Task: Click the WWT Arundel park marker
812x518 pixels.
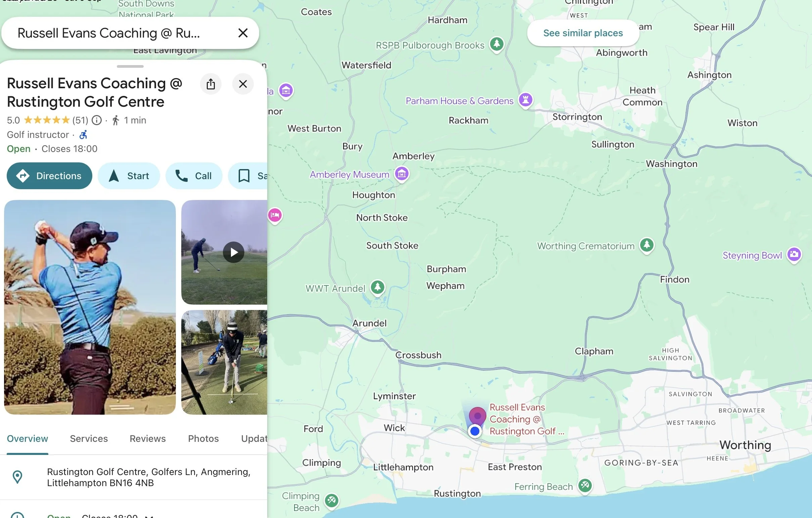Action: [x=377, y=288]
